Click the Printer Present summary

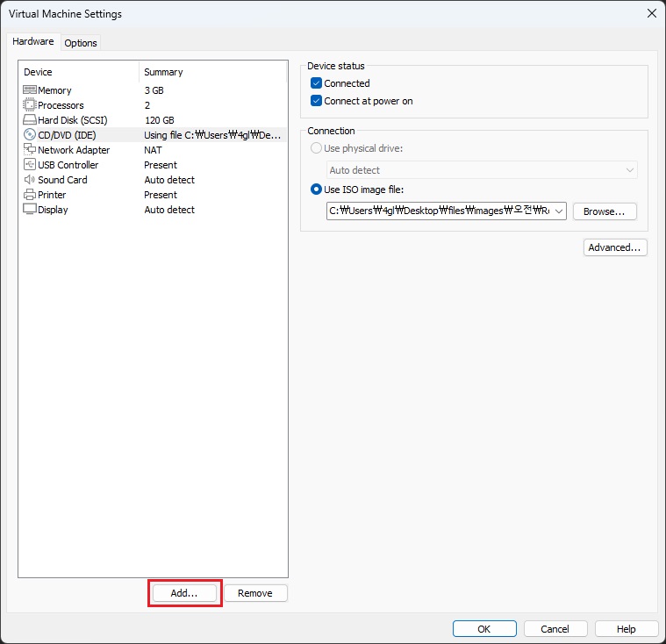pos(161,195)
